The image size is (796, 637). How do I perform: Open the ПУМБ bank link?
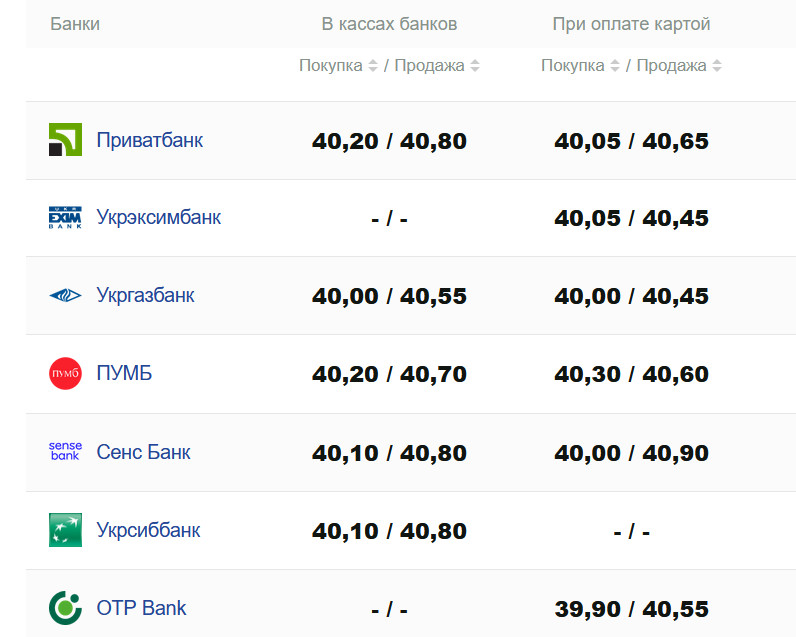point(125,374)
